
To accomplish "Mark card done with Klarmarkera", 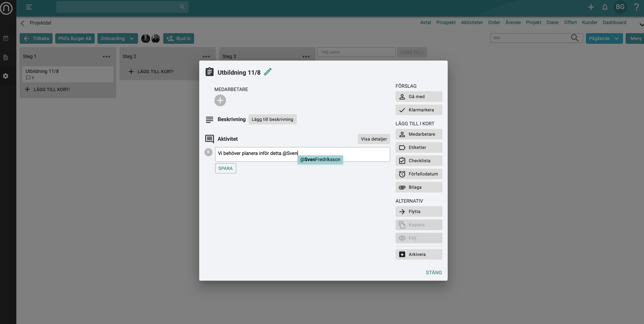I will point(419,110).
